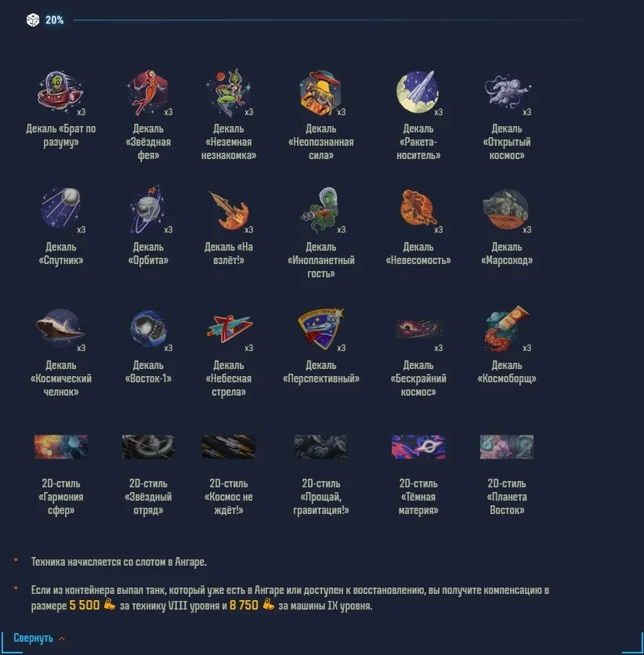Image resolution: width=644 pixels, height=655 pixels.
Task: Click the «Восток-1» decal label
Action: pos(148,372)
